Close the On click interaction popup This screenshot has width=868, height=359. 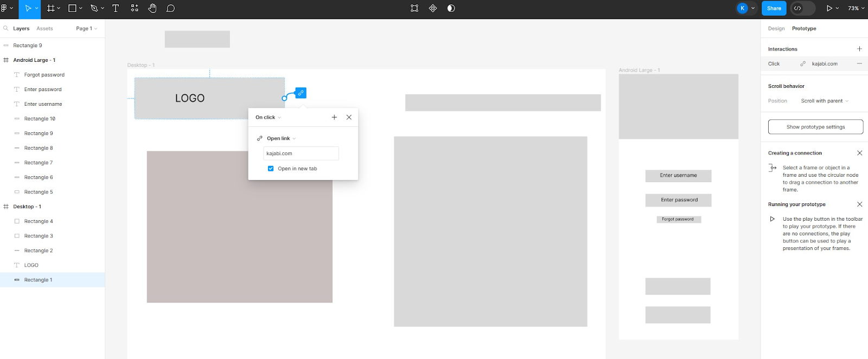[349, 117]
